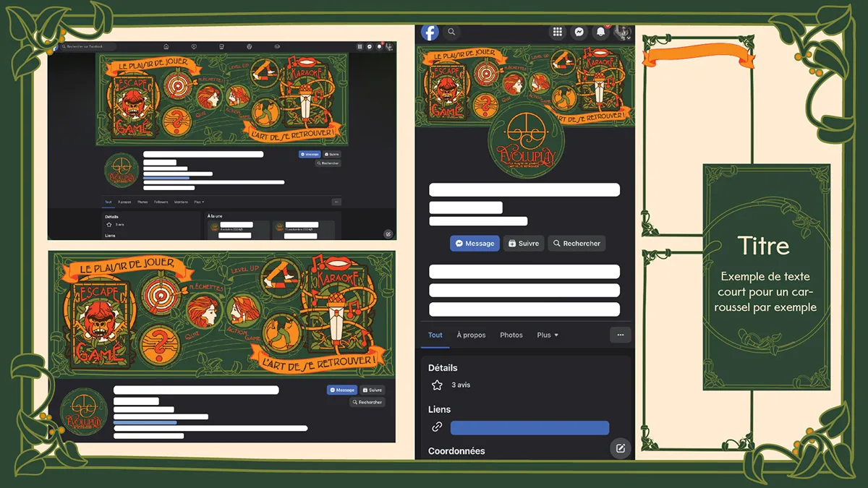Viewport: 868px width, 488px height.
Task: Click the edit pencil icon in mobile view
Action: pyautogui.click(x=620, y=448)
